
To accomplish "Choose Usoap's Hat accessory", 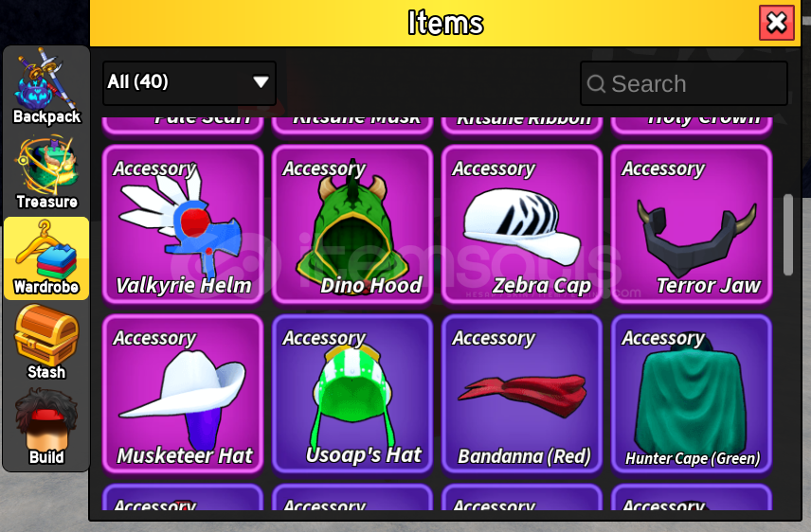I will [x=352, y=395].
